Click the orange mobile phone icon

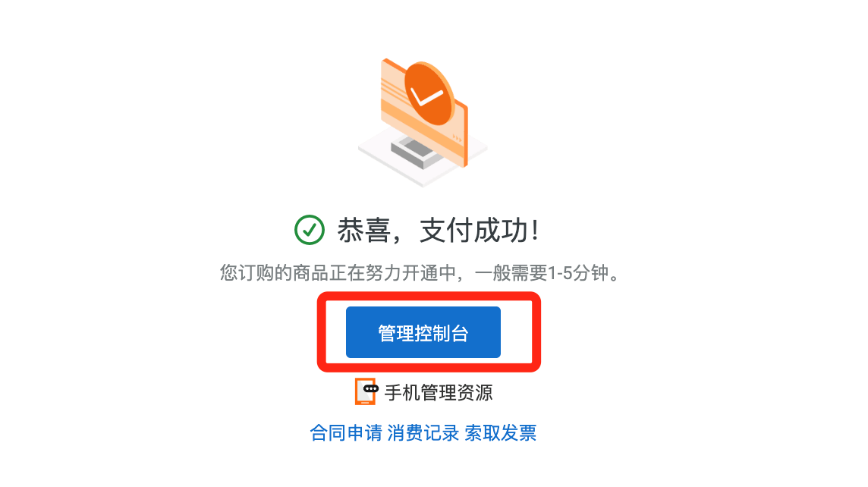(366, 391)
